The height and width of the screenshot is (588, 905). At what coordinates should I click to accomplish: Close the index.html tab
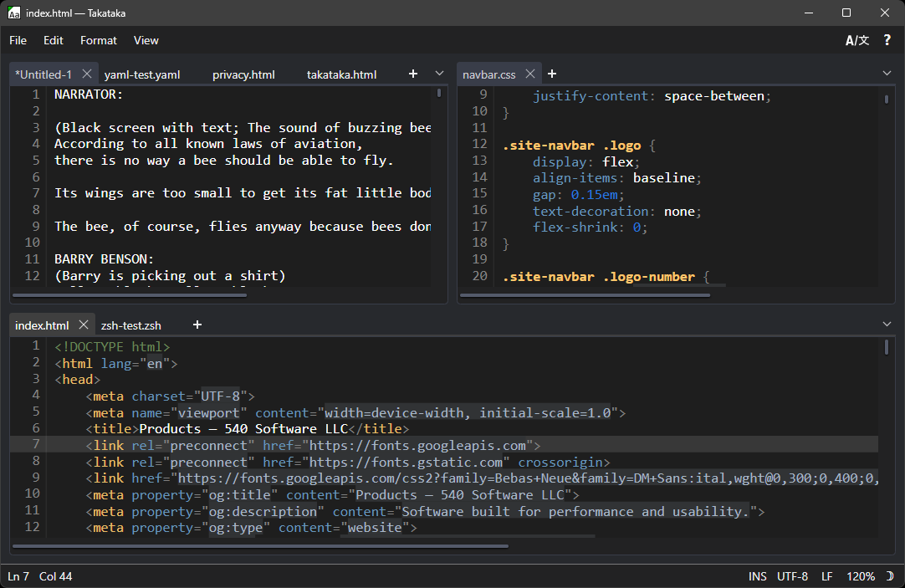[x=84, y=325]
